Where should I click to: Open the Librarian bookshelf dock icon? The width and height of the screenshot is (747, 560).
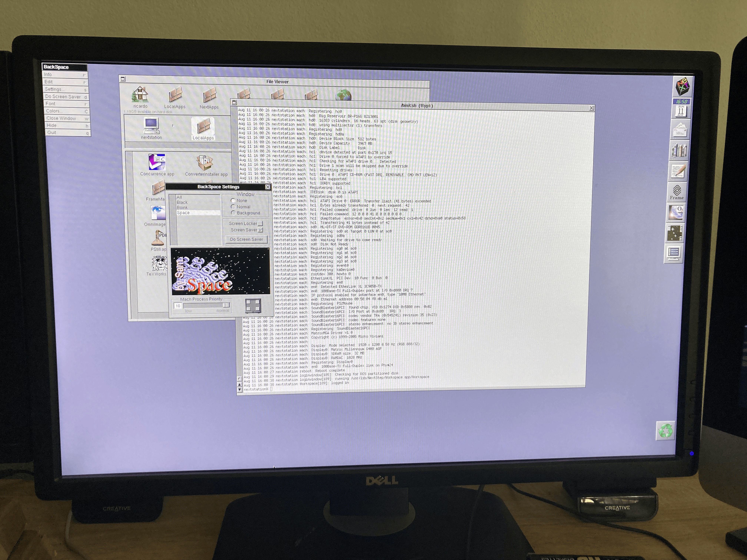[x=679, y=150]
